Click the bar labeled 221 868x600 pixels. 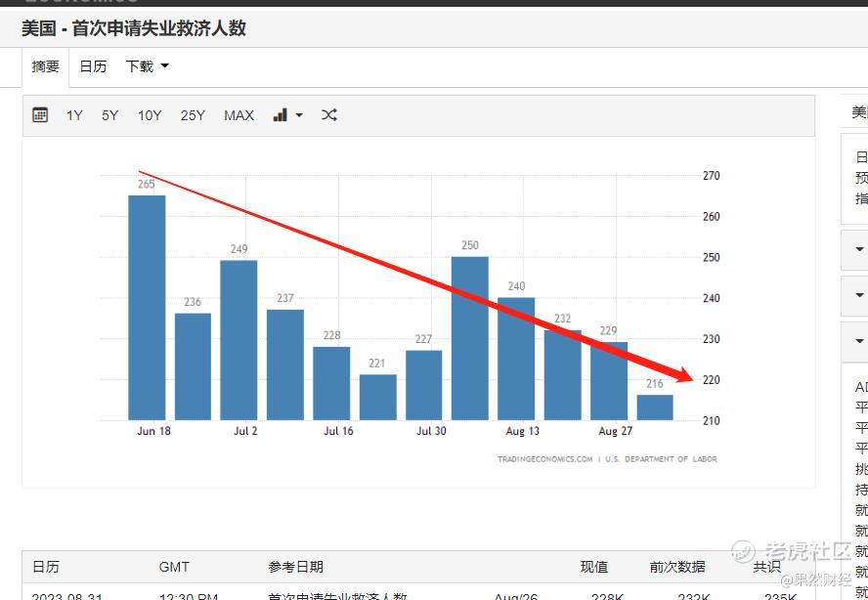378,398
